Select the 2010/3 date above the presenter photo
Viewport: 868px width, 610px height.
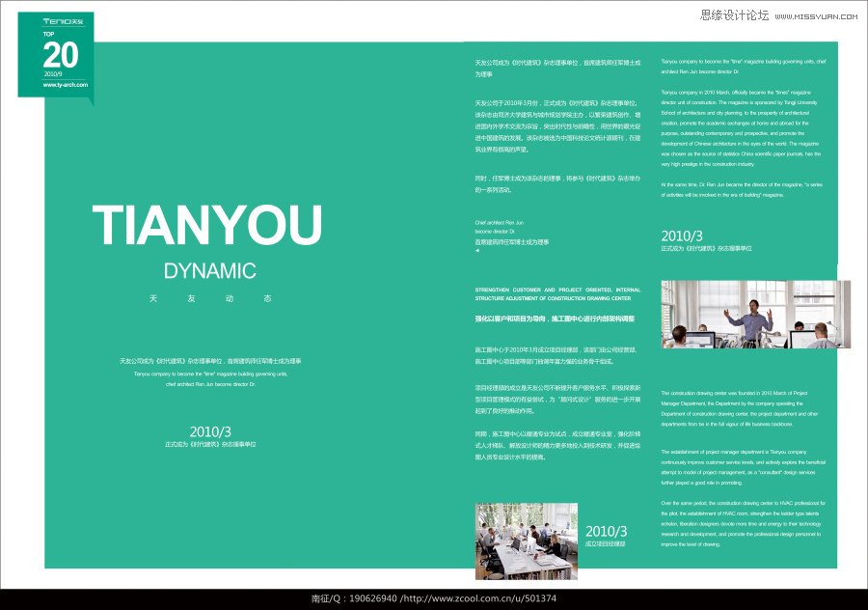[x=682, y=236]
